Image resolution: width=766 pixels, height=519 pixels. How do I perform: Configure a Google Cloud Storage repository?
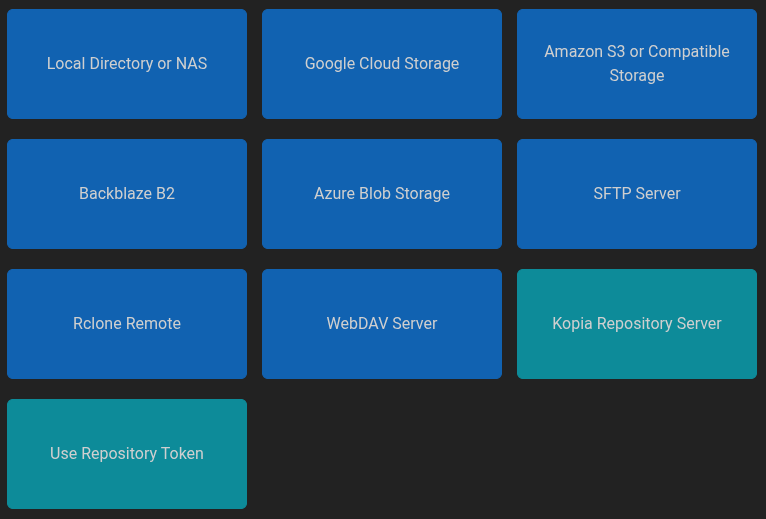coord(382,64)
